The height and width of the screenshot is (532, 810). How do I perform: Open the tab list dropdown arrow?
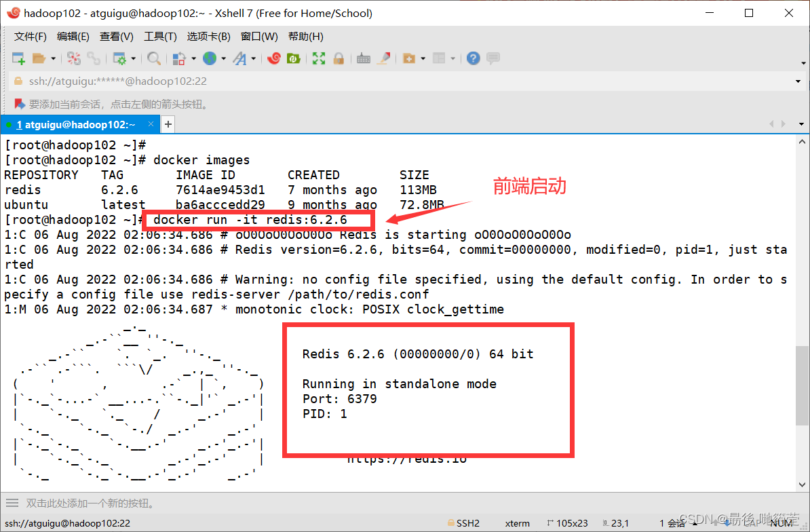click(802, 124)
